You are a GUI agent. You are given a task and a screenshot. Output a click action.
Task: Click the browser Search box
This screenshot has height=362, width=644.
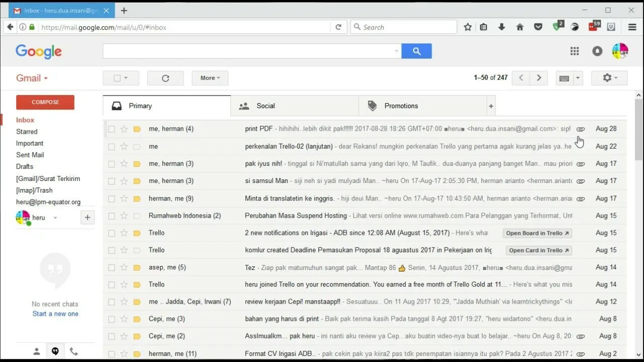pyautogui.click(x=404, y=27)
